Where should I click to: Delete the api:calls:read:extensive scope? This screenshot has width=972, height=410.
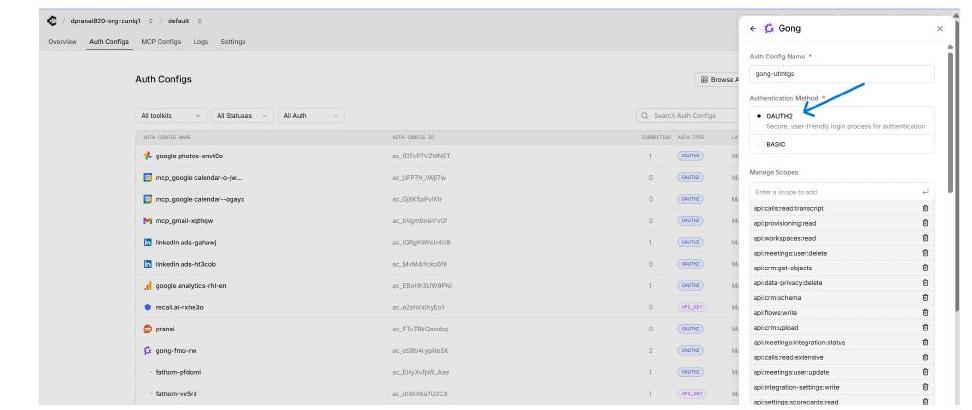tap(926, 357)
